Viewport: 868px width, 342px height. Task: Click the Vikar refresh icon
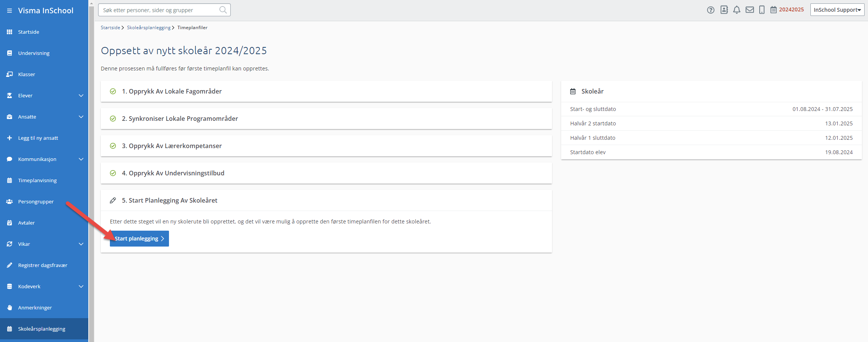point(9,244)
